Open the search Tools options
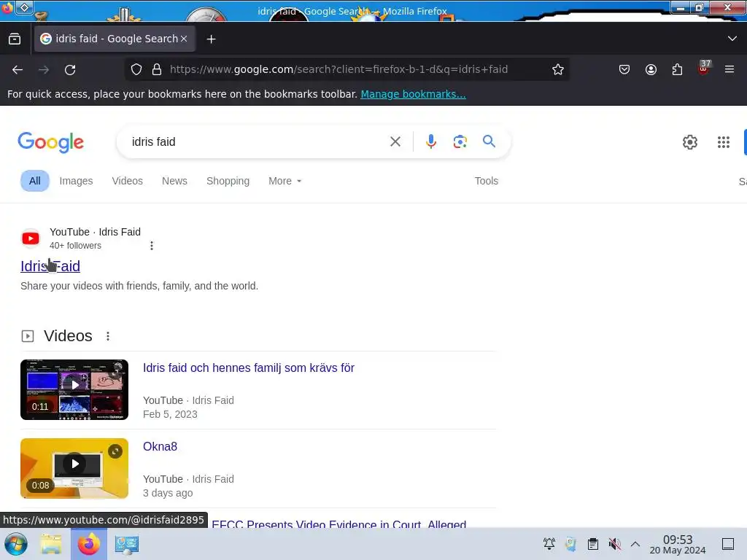Viewport: 747px width, 560px height. (x=487, y=181)
